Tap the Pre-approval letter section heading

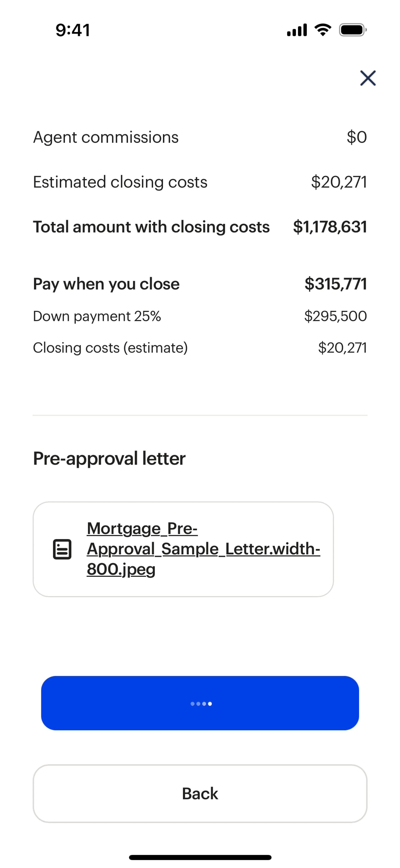(x=109, y=458)
